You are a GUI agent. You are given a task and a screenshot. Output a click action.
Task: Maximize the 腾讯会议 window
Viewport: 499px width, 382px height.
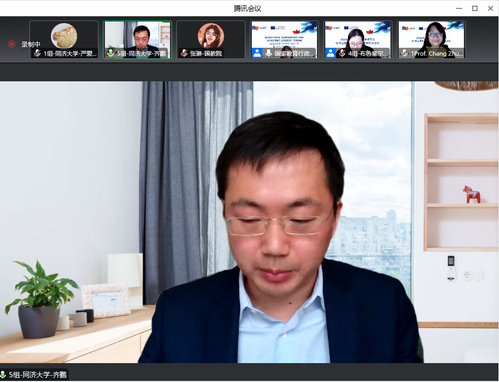coord(475,8)
